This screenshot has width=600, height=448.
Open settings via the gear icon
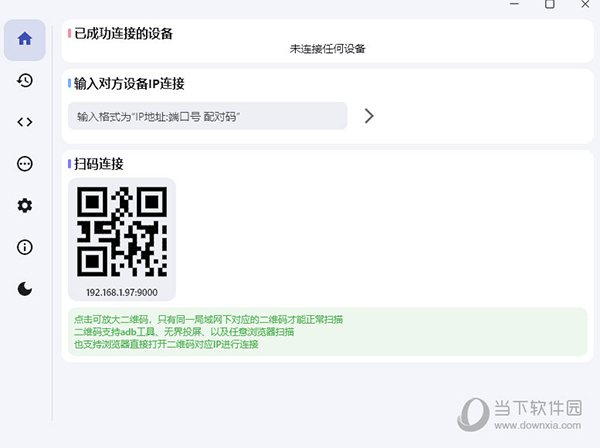[x=25, y=205]
